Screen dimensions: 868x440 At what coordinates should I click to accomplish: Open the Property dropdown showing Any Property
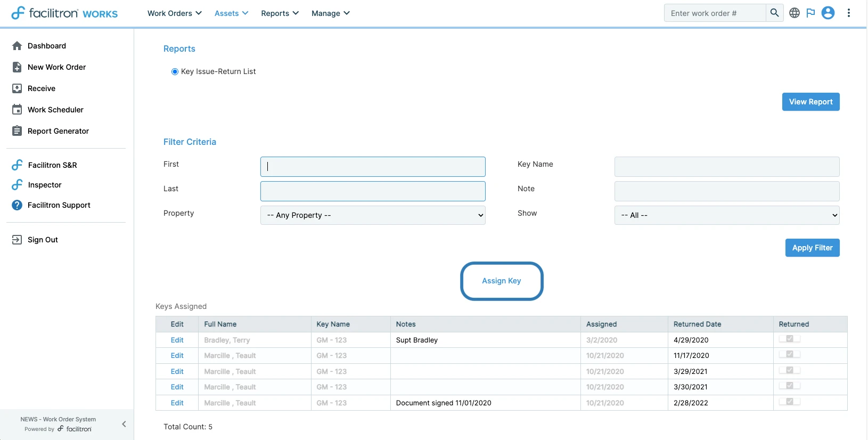pos(373,215)
